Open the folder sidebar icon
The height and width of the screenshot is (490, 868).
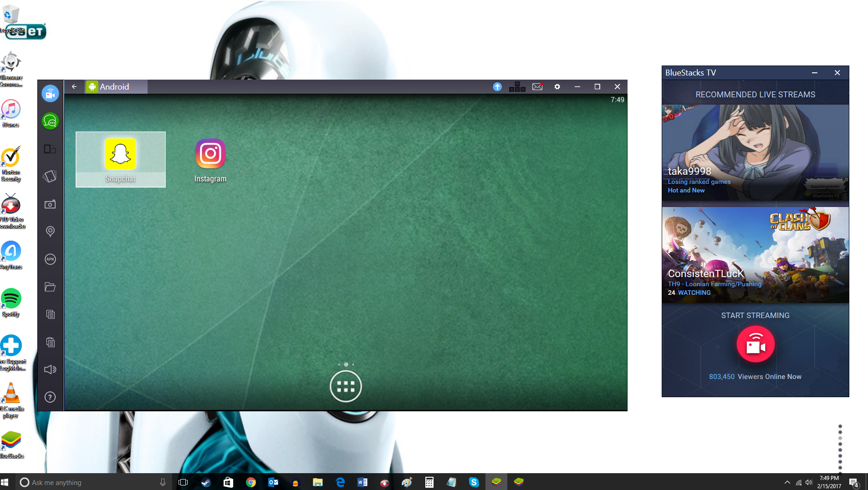[50, 287]
